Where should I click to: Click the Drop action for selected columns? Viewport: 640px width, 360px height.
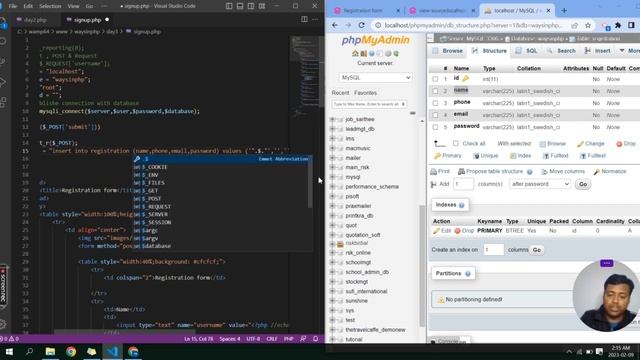626,144
